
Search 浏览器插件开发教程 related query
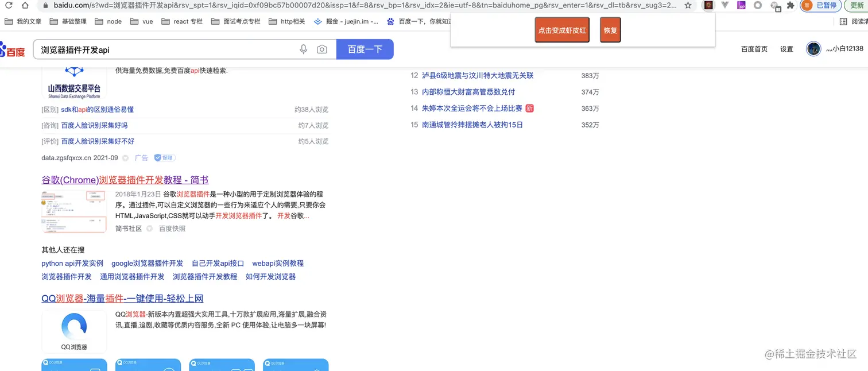pyautogui.click(x=205, y=276)
